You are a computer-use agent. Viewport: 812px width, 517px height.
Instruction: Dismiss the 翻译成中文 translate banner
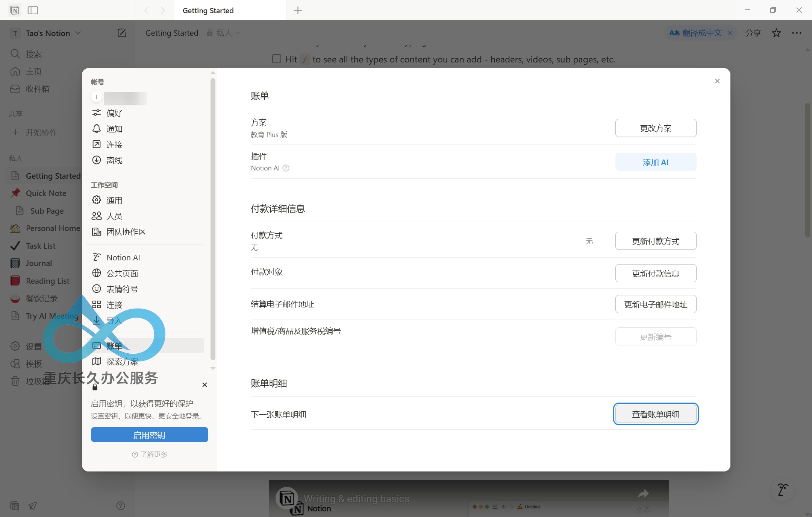coord(730,33)
